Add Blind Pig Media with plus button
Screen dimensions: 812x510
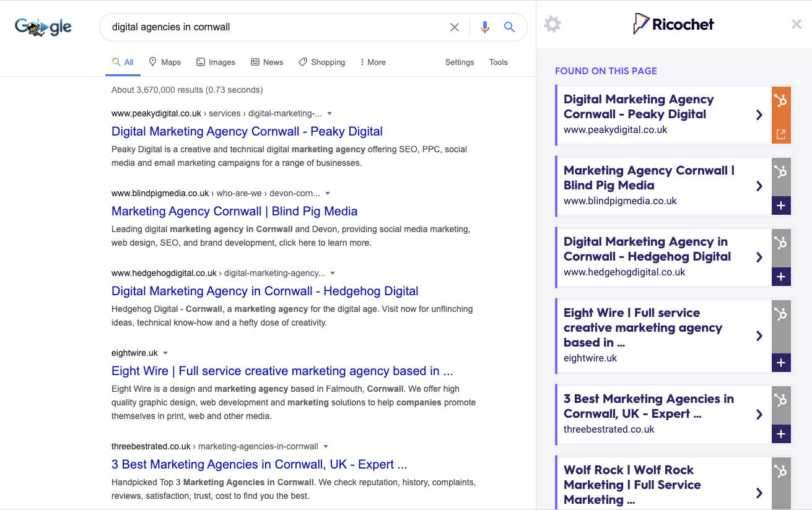click(x=781, y=206)
